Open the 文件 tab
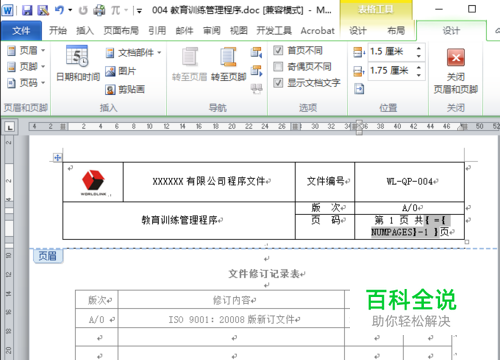This screenshot has height=360, width=500. [21, 31]
